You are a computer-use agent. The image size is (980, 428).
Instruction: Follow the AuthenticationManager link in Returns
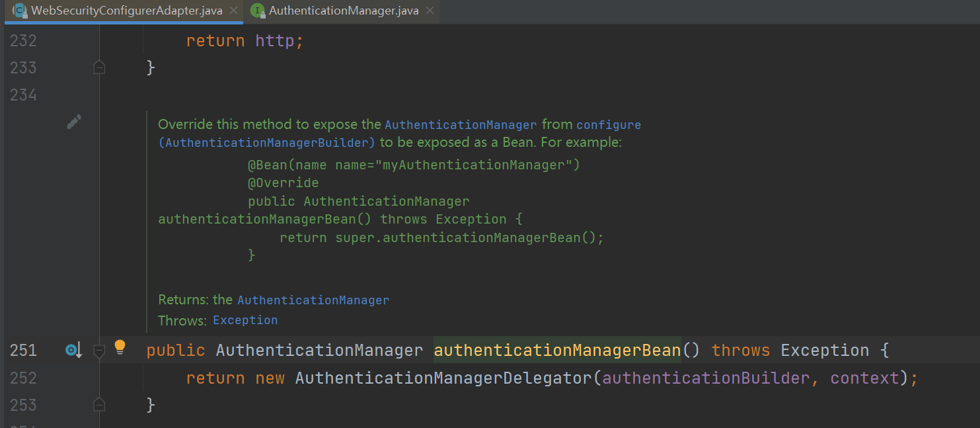pos(313,300)
